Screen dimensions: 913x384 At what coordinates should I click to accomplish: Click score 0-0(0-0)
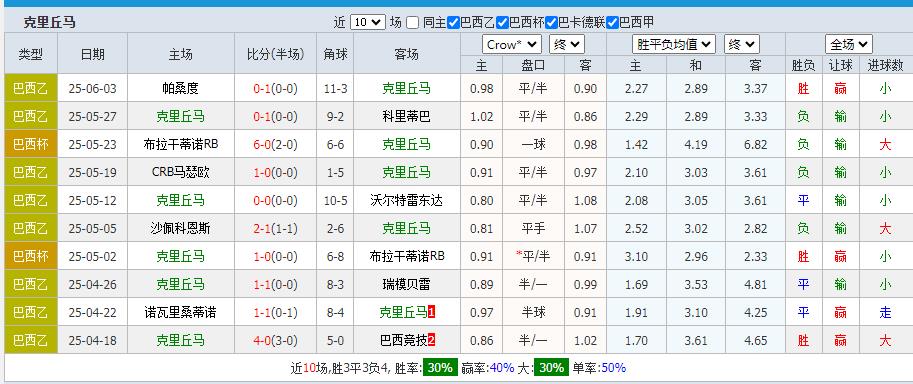point(275,200)
